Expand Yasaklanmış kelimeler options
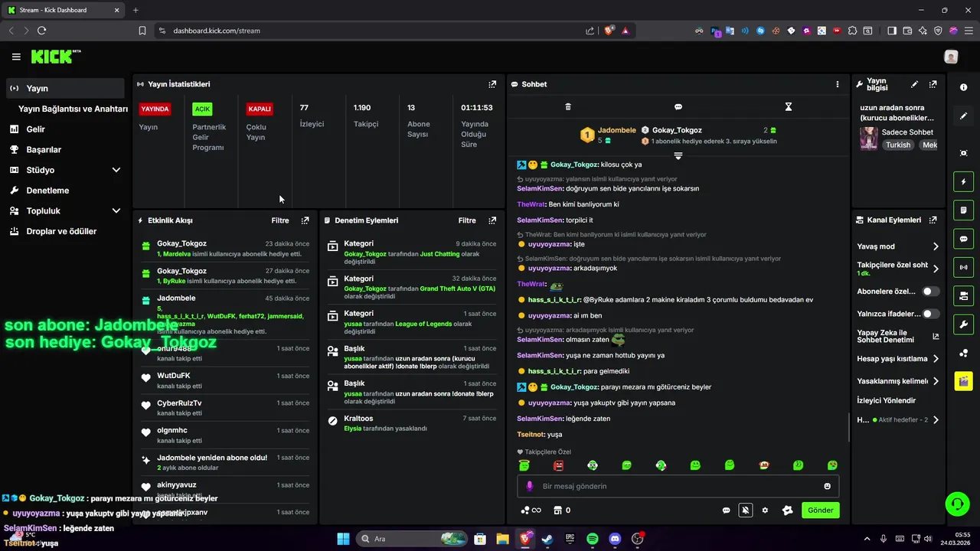 tap(936, 380)
